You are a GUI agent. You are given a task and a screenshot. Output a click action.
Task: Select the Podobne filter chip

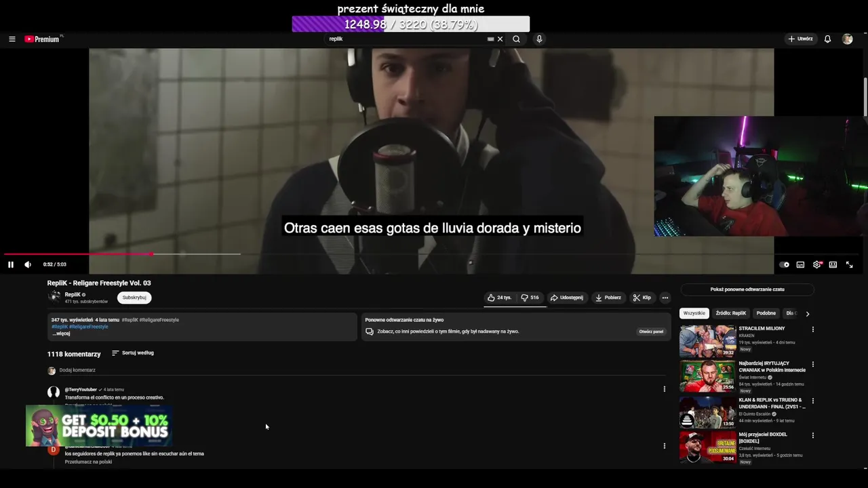tap(766, 313)
